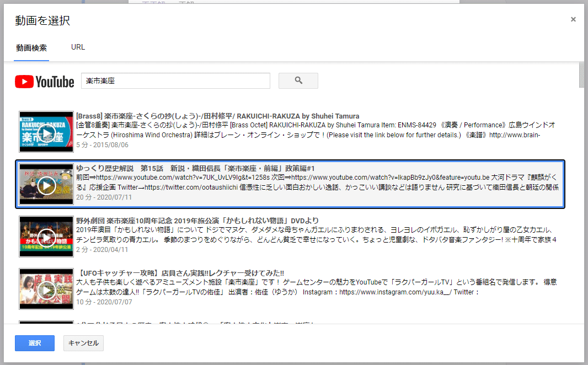The width and height of the screenshot is (588, 365).
Task: Click description starting [金管8重奏] 楽市楽座
Action: click(x=316, y=130)
